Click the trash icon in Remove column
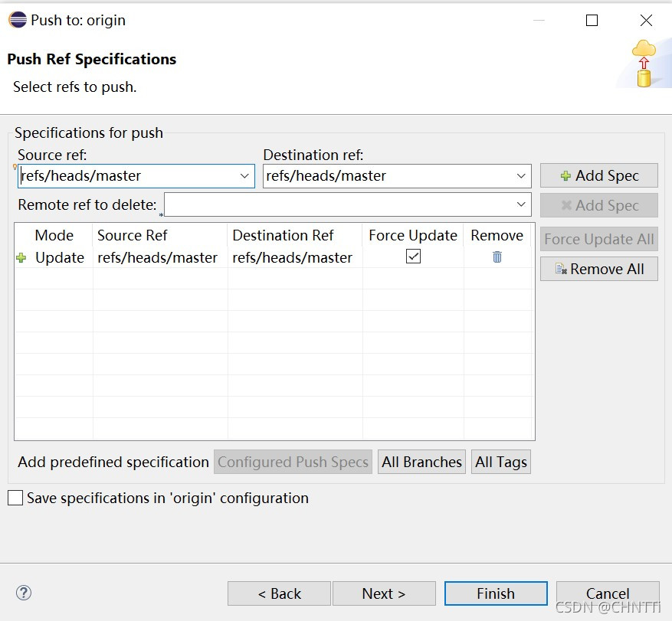 [x=497, y=257]
